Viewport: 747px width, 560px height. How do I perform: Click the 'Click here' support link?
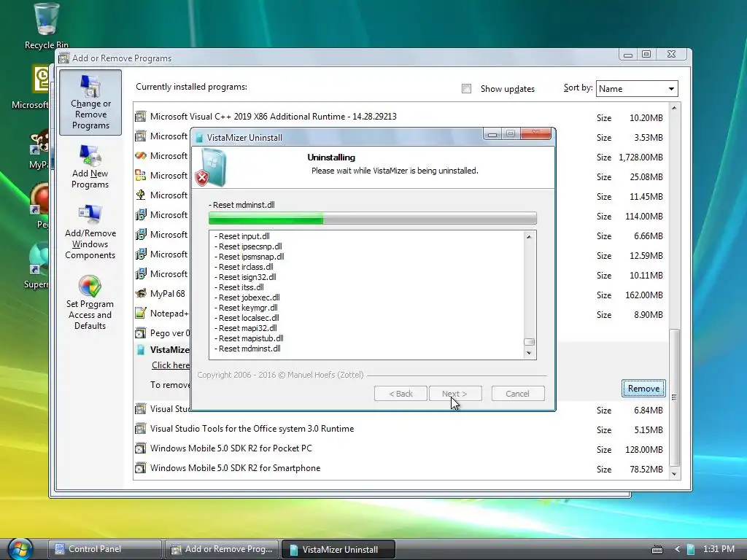pyautogui.click(x=171, y=365)
